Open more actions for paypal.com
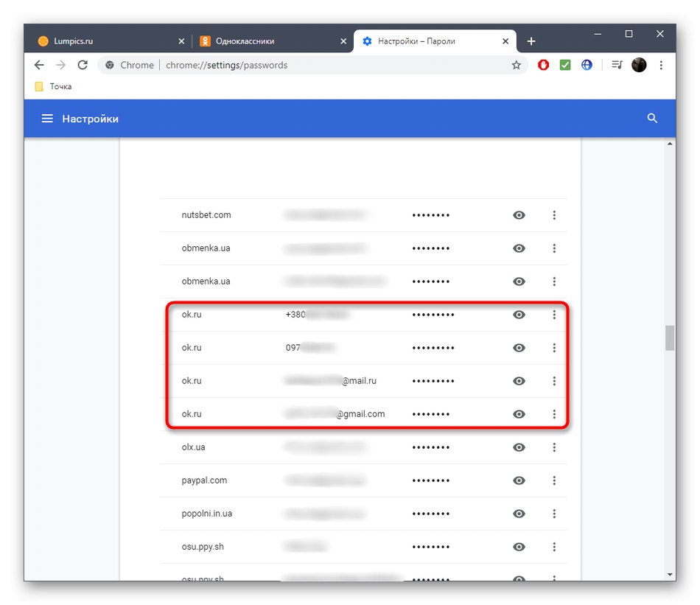Image resolution: width=700 pixels, height=605 pixels. pos(554,480)
